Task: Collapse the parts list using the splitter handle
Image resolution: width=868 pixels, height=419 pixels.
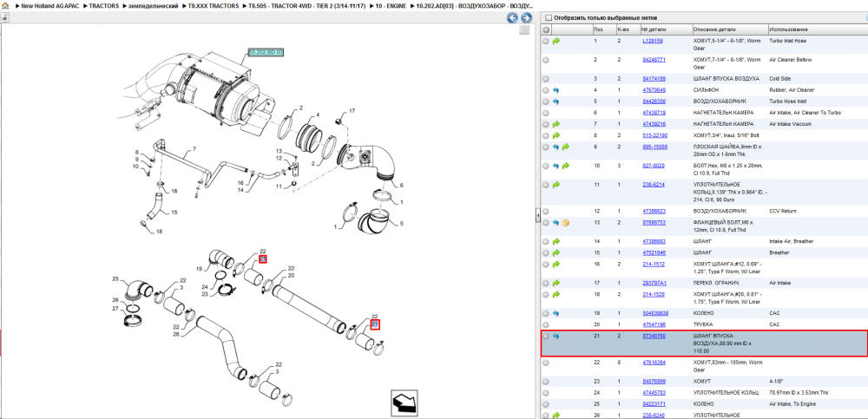Action: tap(537, 216)
